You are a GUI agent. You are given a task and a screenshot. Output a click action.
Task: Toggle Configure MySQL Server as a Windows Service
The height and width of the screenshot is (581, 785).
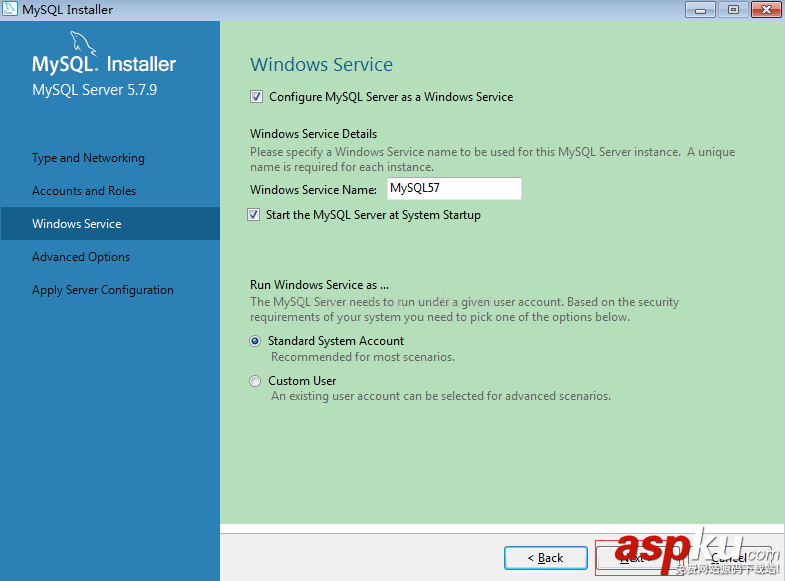coord(256,97)
